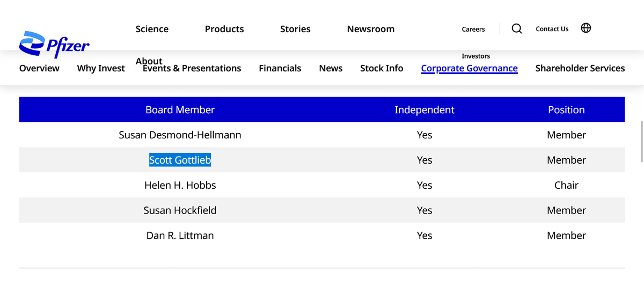The width and height of the screenshot is (644, 294).
Task: Click Yes in Susan Hockfield row
Action: point(425,210)
